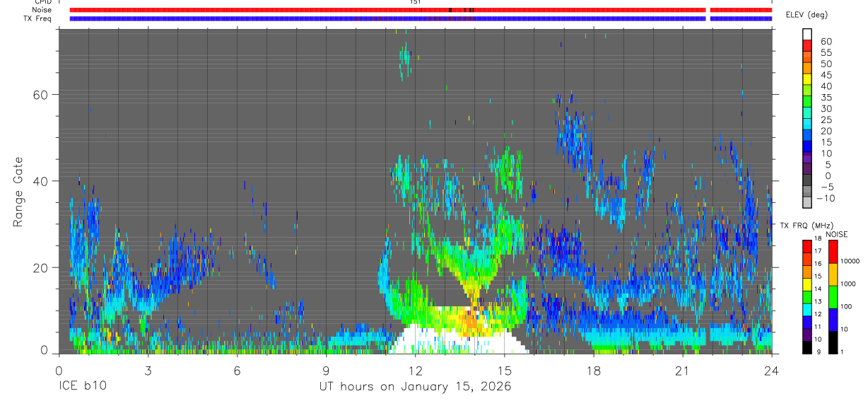Click x-axis tick label '6'
Image resolution: width=868 pixels, height=401 pixels.
coord(237,371)
